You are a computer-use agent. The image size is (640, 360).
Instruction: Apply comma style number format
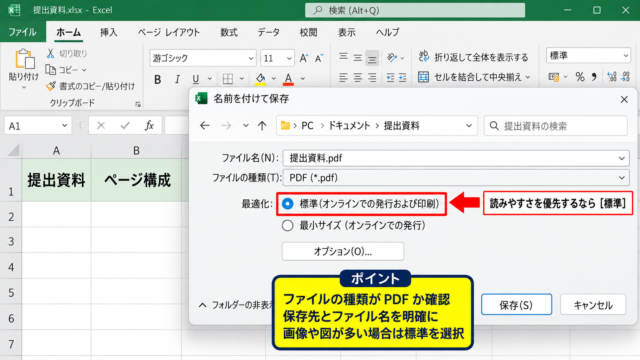pyautogui.click(x=594, y=77)
